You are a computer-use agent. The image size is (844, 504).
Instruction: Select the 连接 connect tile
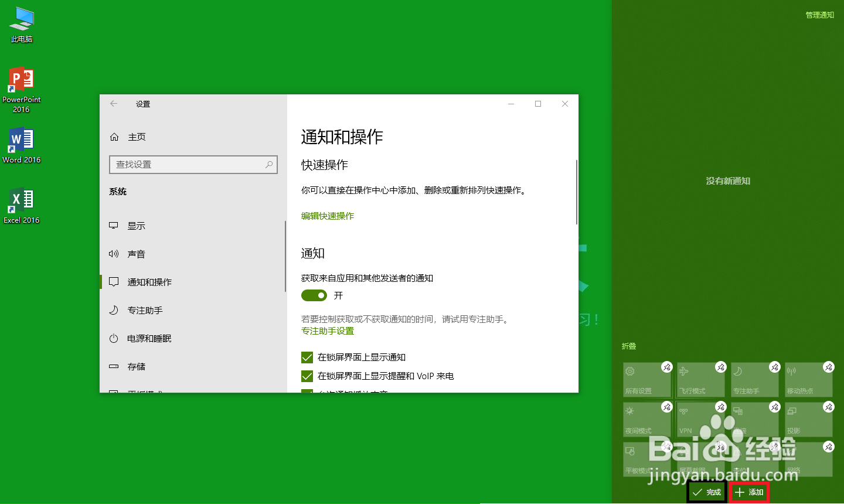click(x=755, y=420)
